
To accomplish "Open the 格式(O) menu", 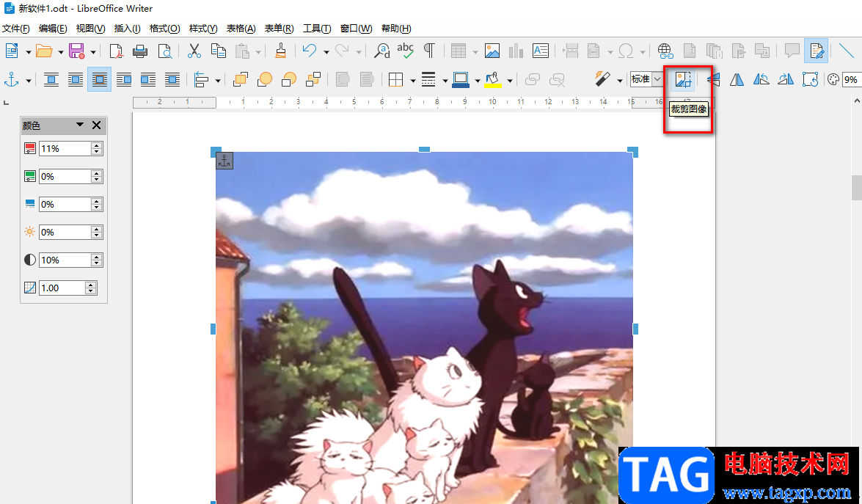I will point(165,29).
